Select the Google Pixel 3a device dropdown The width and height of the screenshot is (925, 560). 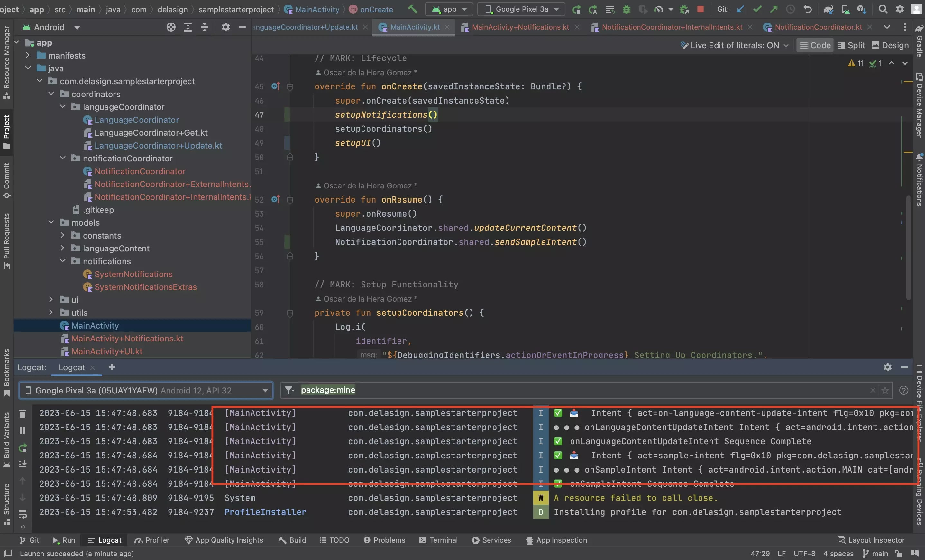click(522, 9)
